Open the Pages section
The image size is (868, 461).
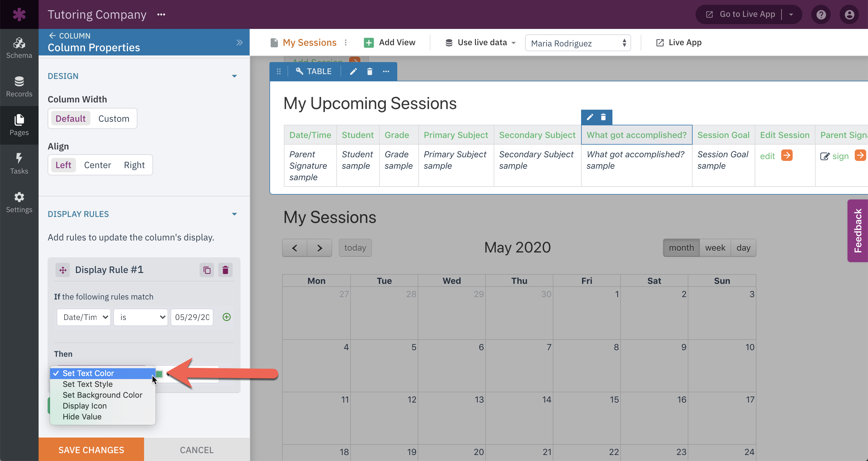pos(19,125)
